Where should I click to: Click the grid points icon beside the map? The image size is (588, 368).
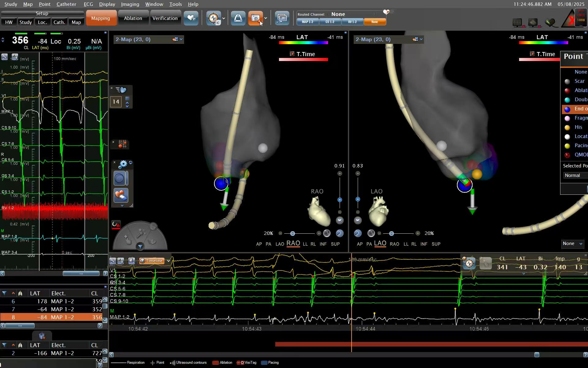tap(123, 144)
